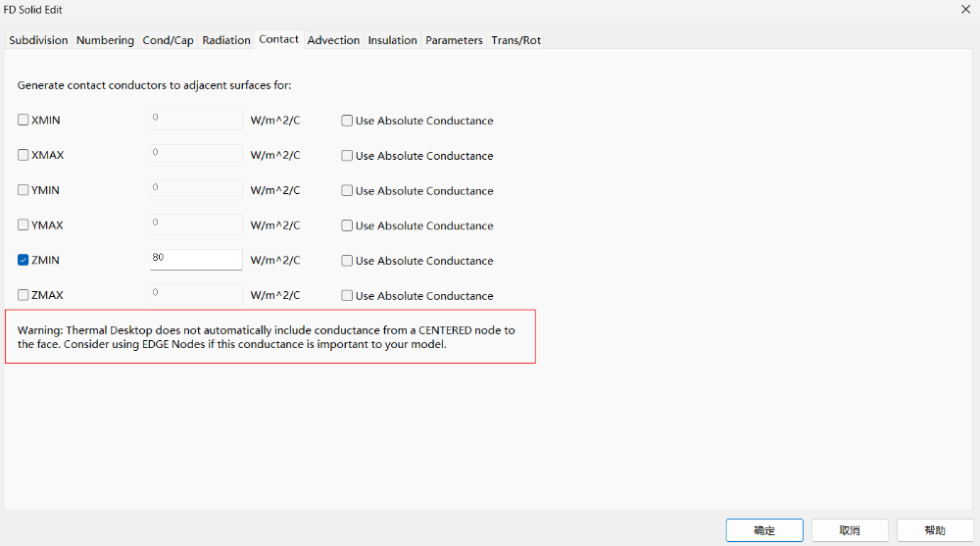The width and height of the screenshot is (980, 546).
Task: Check the XMAX contact checkbox
Action: [x=24, y=155]
